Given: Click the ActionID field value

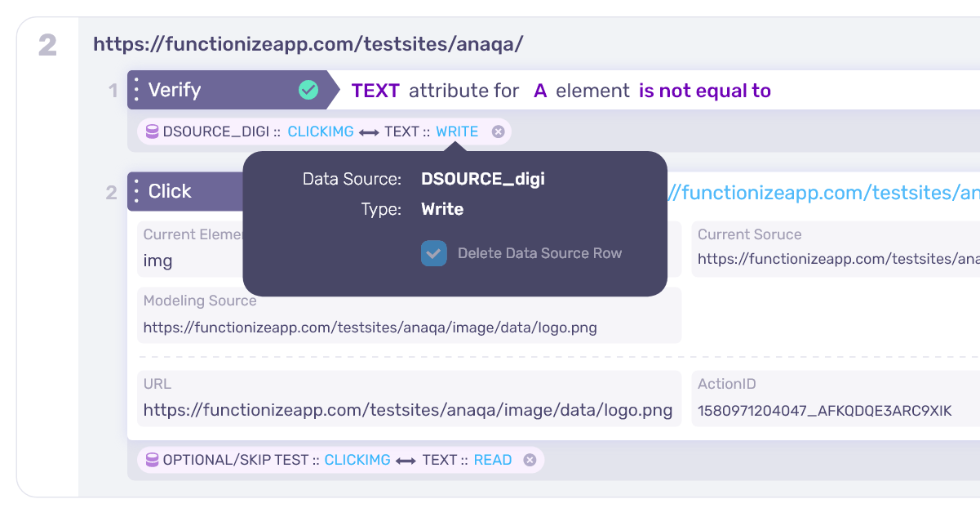Looking at the screenshot, I should [x=824, y=410].
